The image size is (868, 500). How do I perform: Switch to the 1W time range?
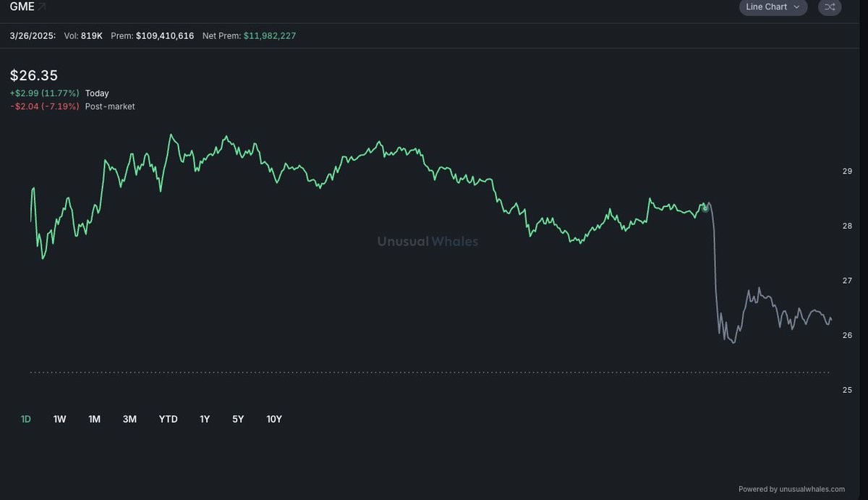(60, 419)
